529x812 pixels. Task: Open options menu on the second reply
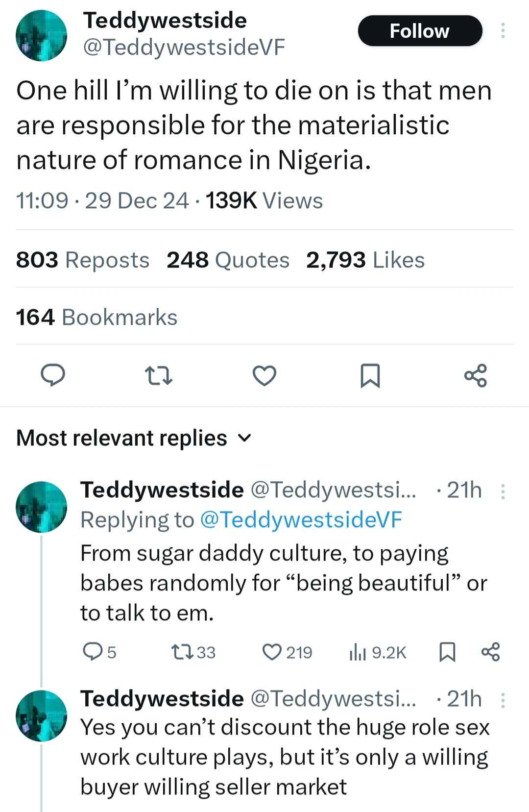point(503,700)
